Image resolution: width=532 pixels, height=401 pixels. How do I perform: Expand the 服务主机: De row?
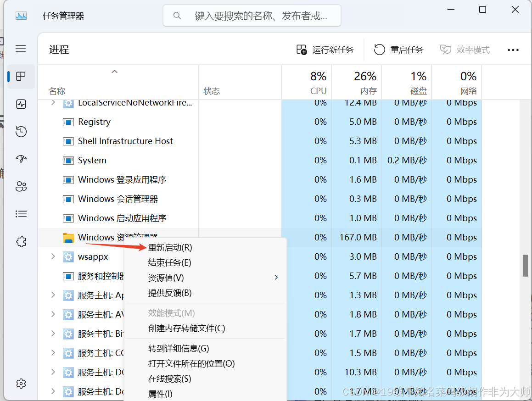point(53,391)
